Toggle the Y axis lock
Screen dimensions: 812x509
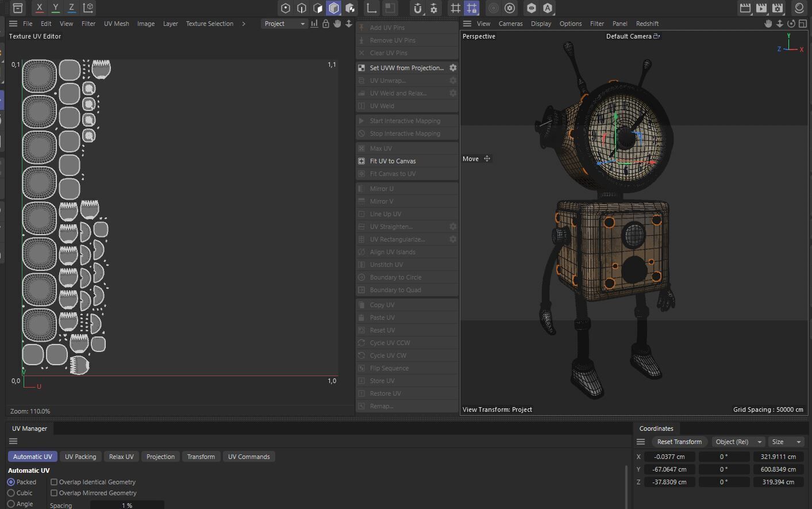tap(55, 8)
